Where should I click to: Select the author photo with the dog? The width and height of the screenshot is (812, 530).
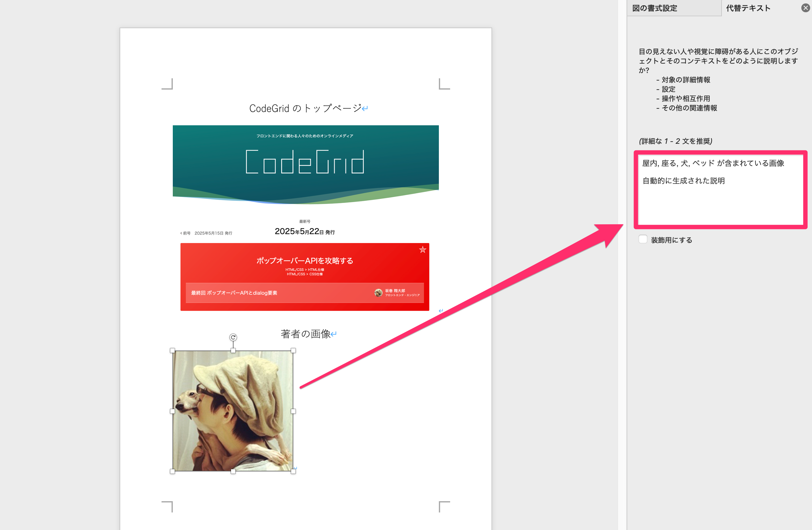coord(233,411)
